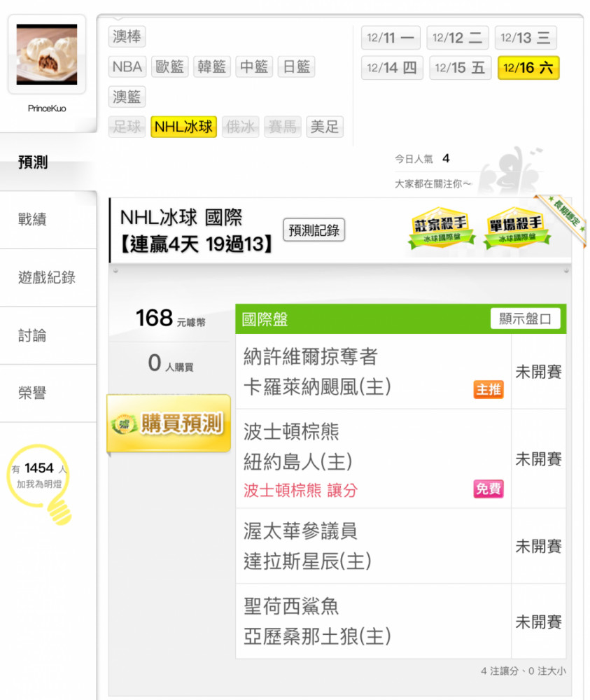Select the 12/16 六 date
The height and width of the screenshot is (700, 590).
(x=528, y=68)
